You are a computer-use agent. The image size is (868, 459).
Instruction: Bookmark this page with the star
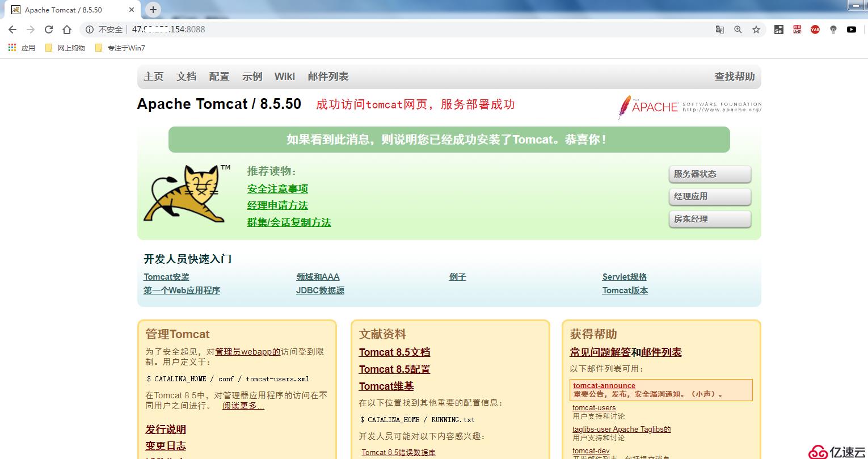tap(756, 30)
